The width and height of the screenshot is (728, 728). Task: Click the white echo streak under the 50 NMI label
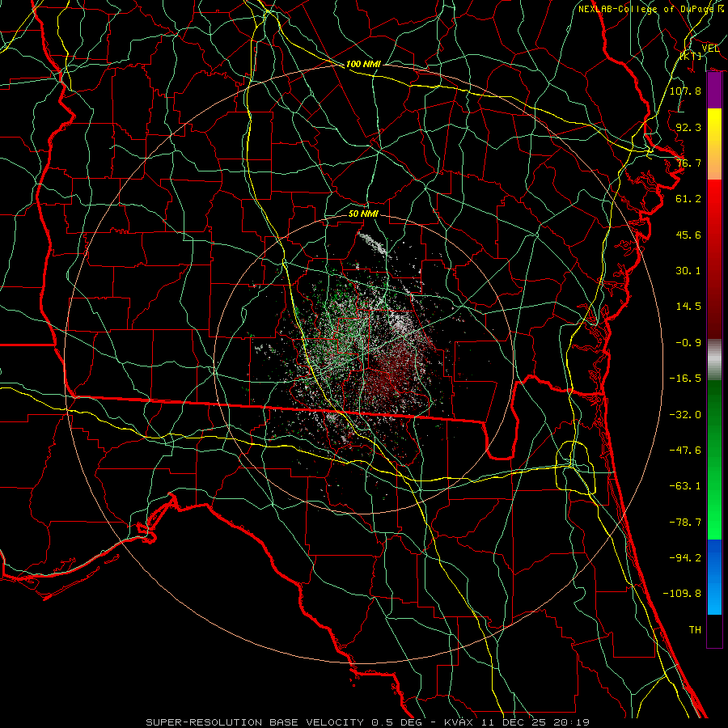pos(372,243)
